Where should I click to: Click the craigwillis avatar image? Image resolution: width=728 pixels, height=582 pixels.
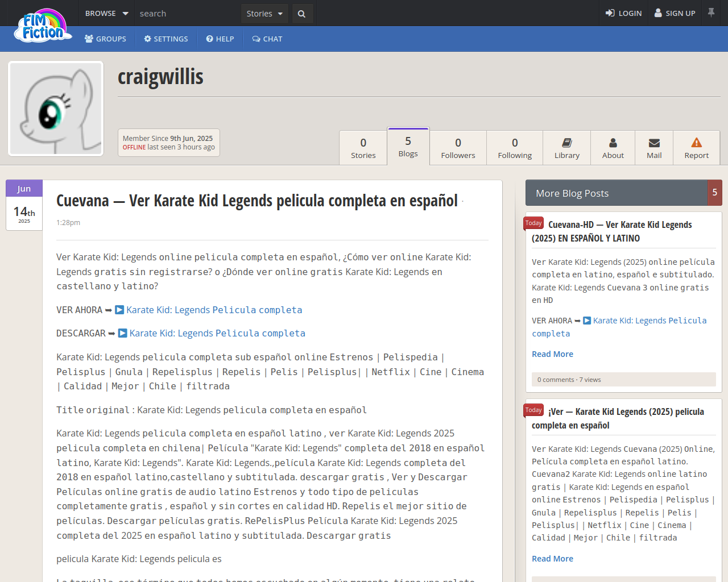tap(56, 109)
